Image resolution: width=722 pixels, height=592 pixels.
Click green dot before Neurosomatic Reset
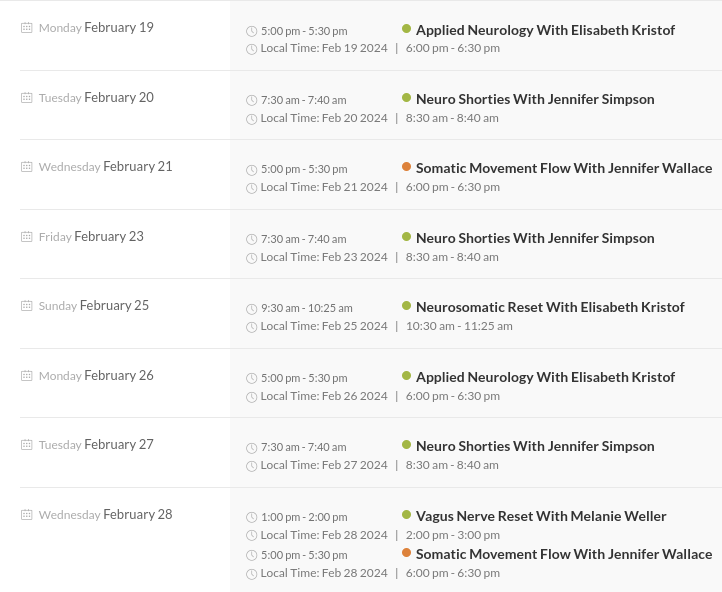pos(406,306)
